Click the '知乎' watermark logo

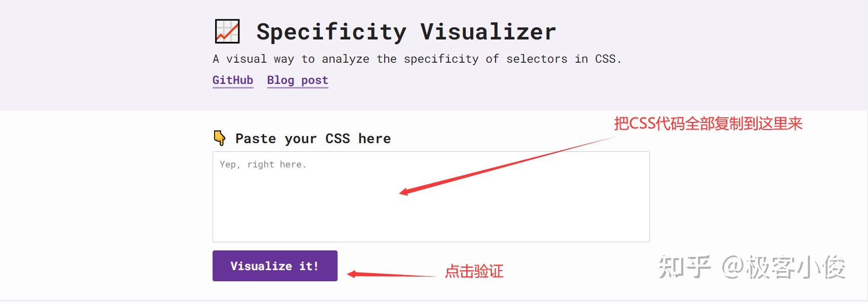point(684,267)
